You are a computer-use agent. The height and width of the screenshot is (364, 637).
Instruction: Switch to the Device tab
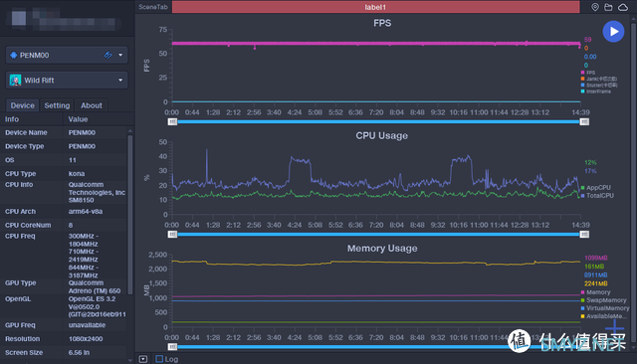click(22, 105)
